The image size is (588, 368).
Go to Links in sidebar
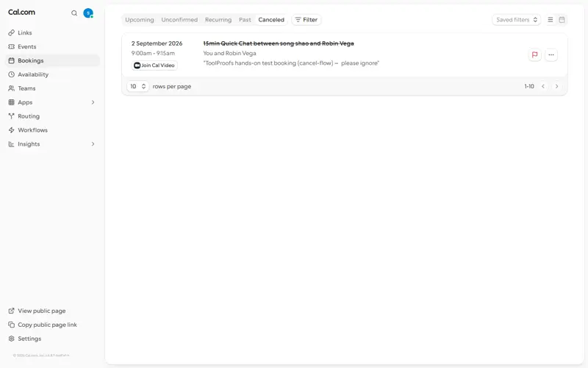tap(53, 32)
